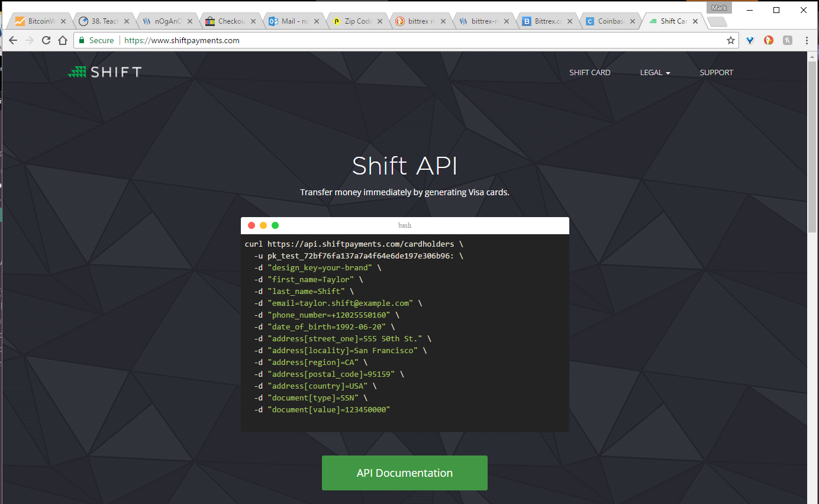Expand the LEGAL dropdown menu
The height and width of the screenshot is (504, 819).
[x=655, y=72]
